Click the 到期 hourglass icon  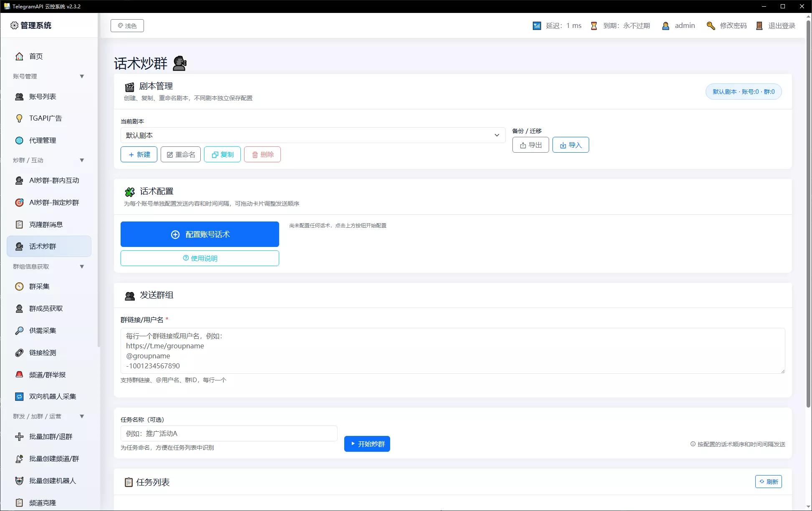594,26
